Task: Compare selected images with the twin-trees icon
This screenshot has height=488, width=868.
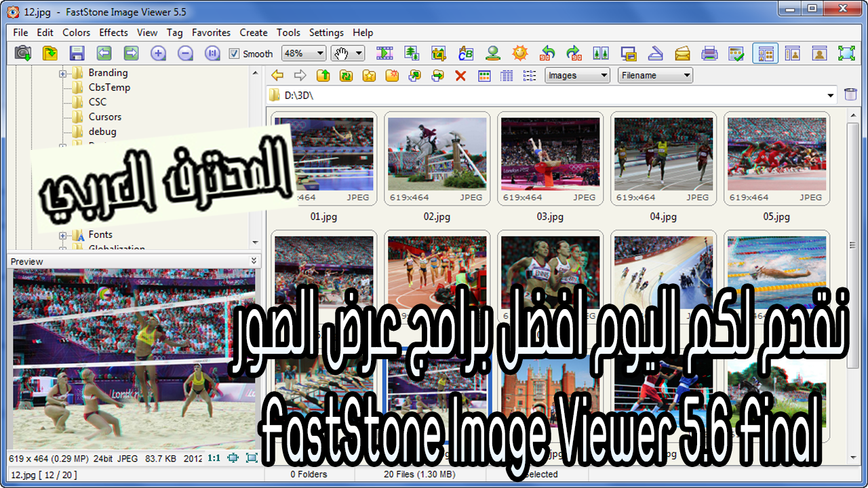Action: [x=601, y=53]
